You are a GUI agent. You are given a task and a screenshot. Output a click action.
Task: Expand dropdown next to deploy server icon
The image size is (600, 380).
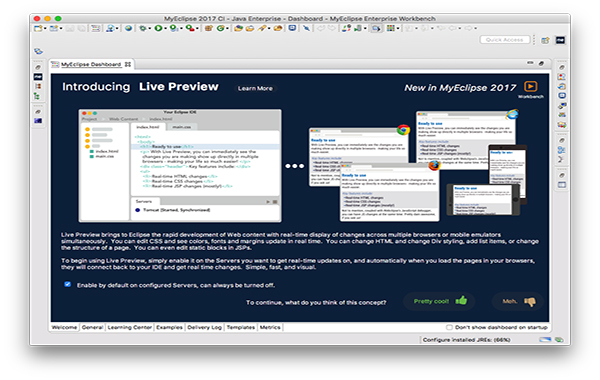tap(117, 29)
